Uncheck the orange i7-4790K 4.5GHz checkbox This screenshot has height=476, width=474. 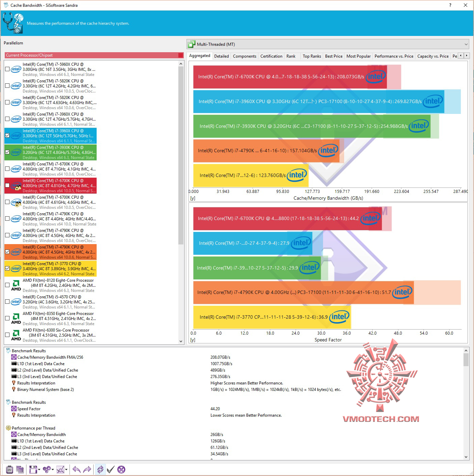coord(7,252)
